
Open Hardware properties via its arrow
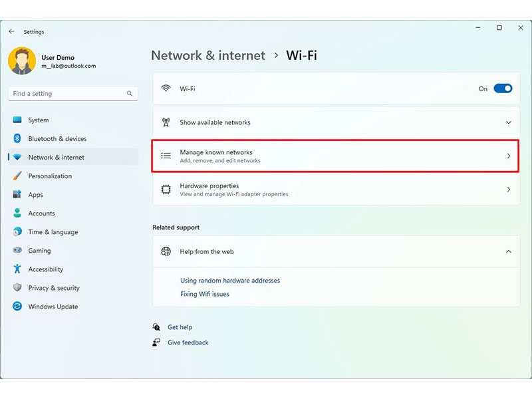509,190
